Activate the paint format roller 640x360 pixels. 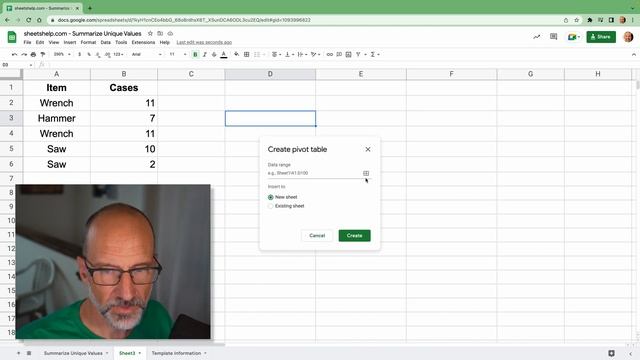click(42, 54)
